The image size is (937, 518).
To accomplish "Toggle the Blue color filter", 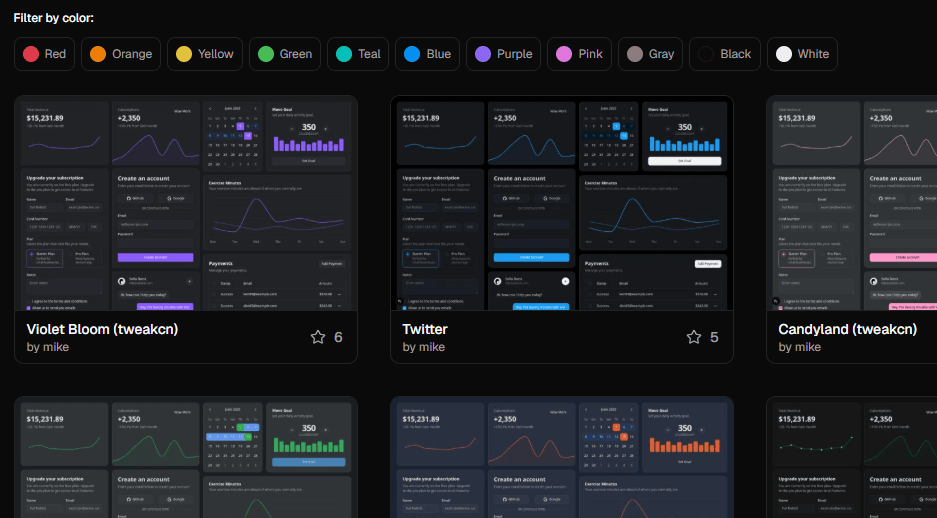I will [427, 54].
